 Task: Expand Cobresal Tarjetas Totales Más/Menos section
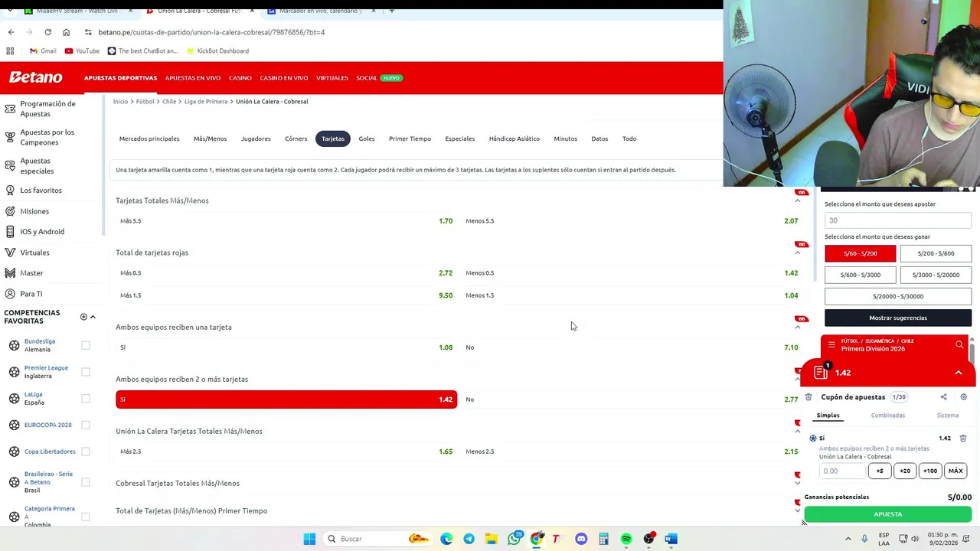[797, 483]
